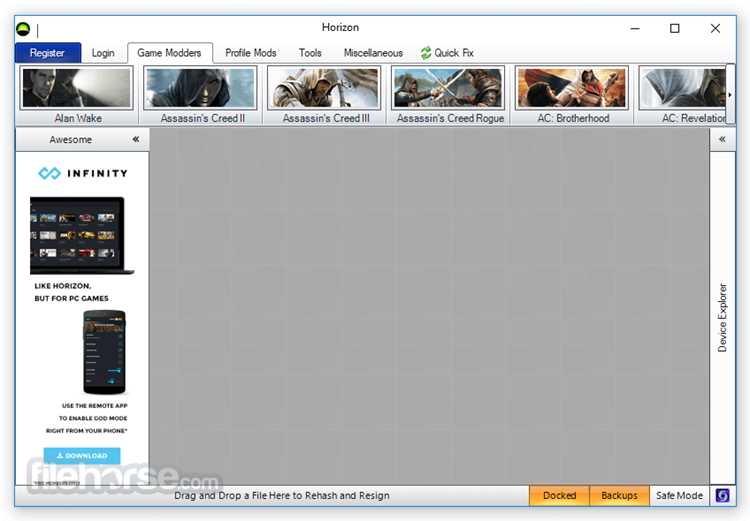Screen dimensions: 750x521
Task: Switch to the Profile Mods tab
Action: (251, 53)
